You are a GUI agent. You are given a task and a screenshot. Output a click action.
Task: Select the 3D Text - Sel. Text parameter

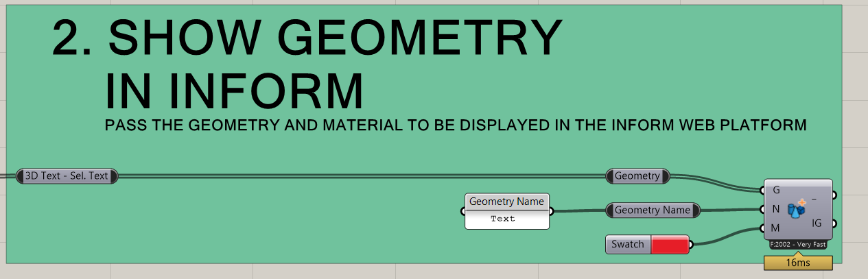coord(67,176)
